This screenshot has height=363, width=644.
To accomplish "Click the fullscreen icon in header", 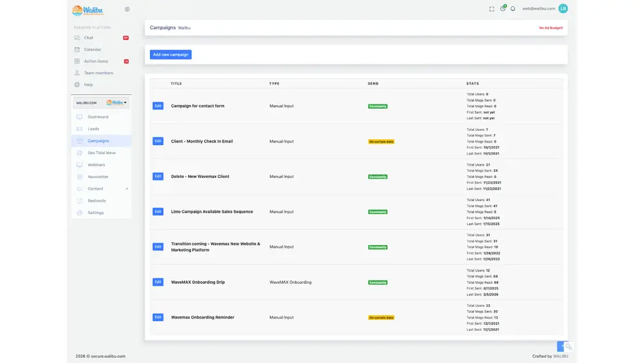I will click(x=491, y=8).
